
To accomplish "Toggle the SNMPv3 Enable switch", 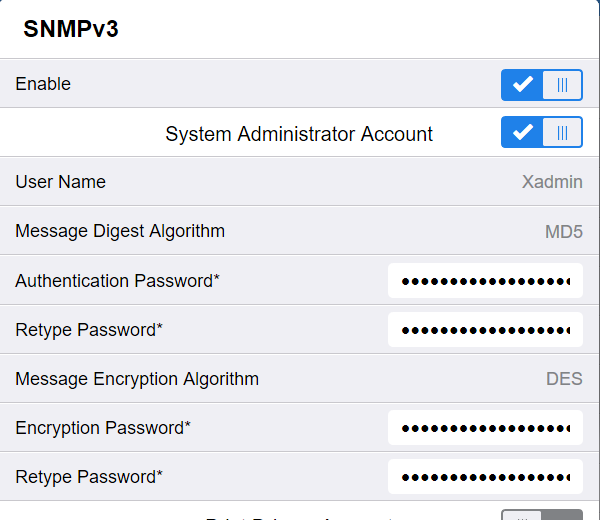I will pos(541,85).
